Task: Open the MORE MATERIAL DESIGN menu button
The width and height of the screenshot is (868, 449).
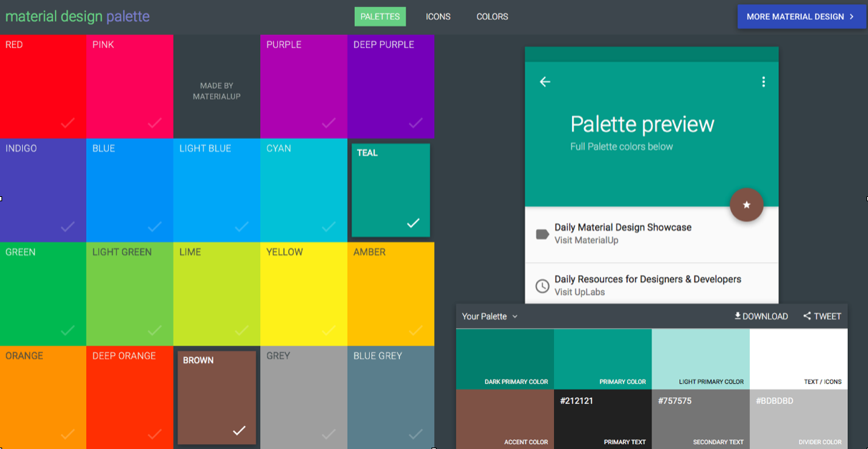Action: [x=801, y=16]
